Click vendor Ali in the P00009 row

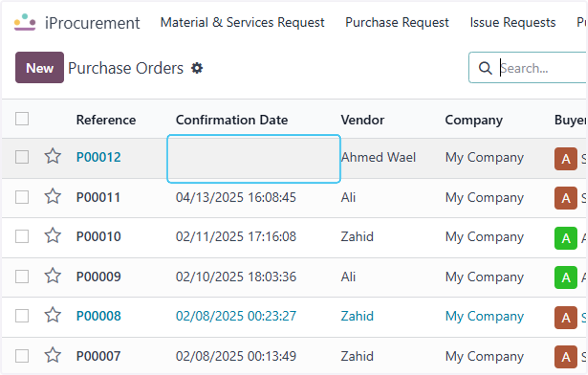[x=348, y=277]
